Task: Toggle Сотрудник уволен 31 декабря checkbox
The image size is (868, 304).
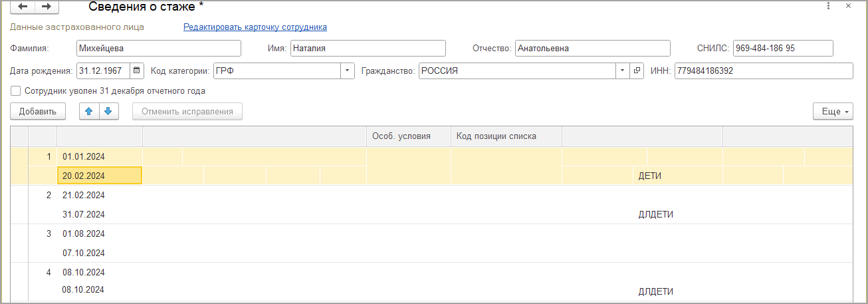Action: click(x=16, y=91)
